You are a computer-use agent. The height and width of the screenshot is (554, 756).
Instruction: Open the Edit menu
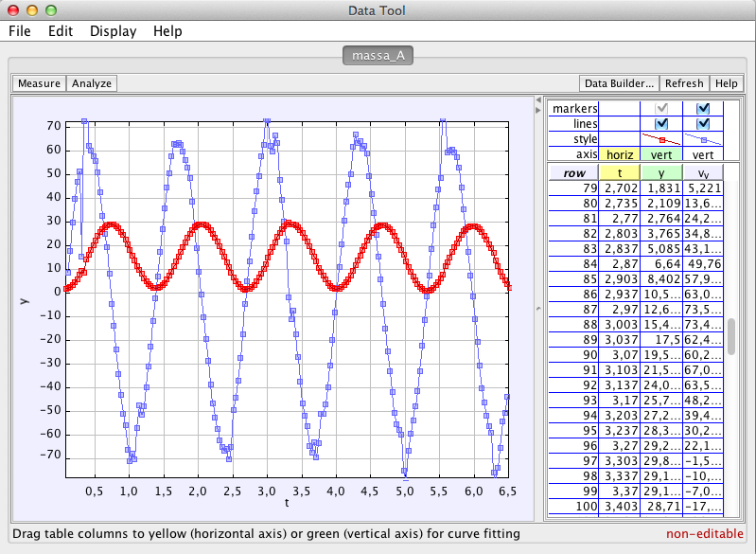point(61,31)
